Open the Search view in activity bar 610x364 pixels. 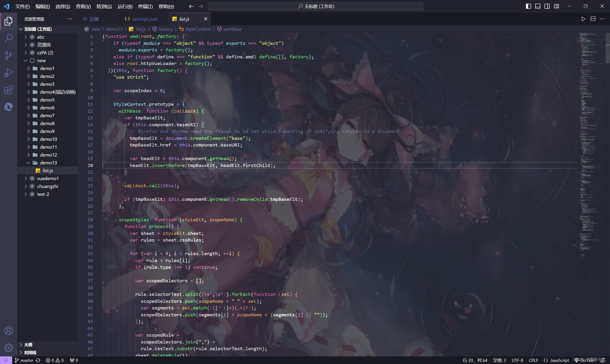(x=9, y=38)
